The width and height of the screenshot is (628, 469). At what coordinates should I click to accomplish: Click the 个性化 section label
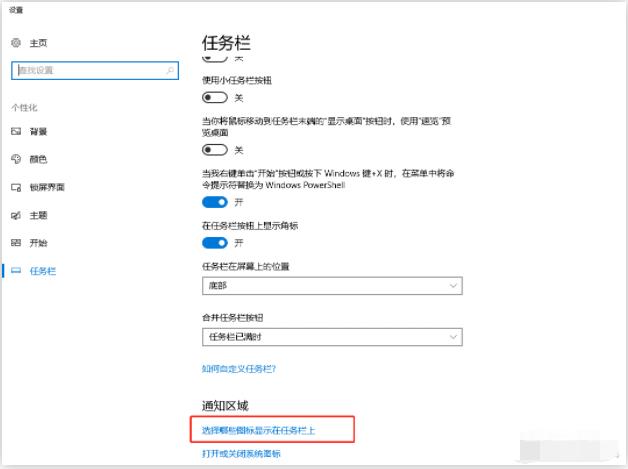[x=24, y=108]
